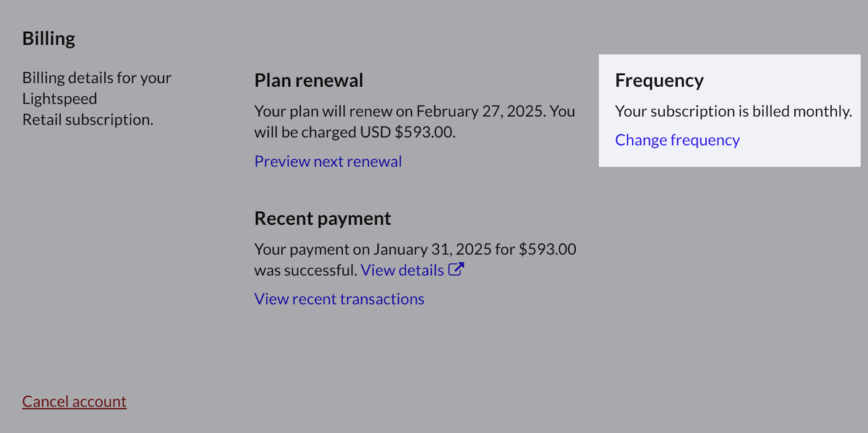Click the 'was successful' payment status text
Screen dimensions: 868x433
305,270
